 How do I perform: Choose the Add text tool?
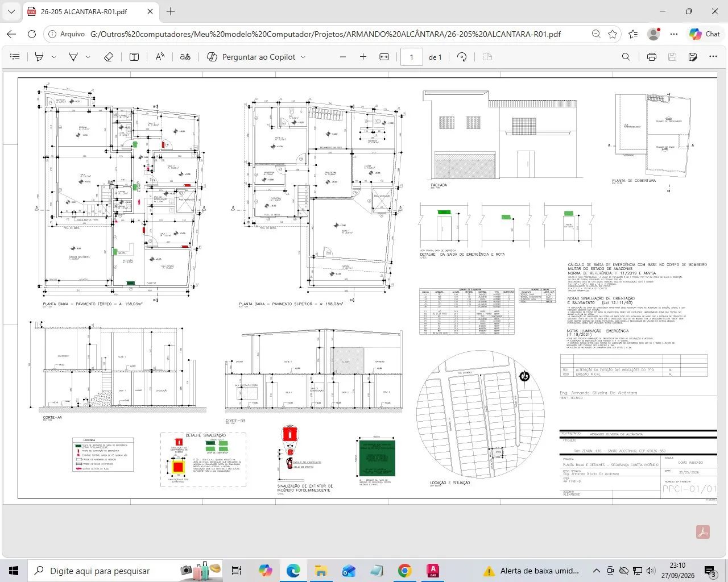(134, 57)
